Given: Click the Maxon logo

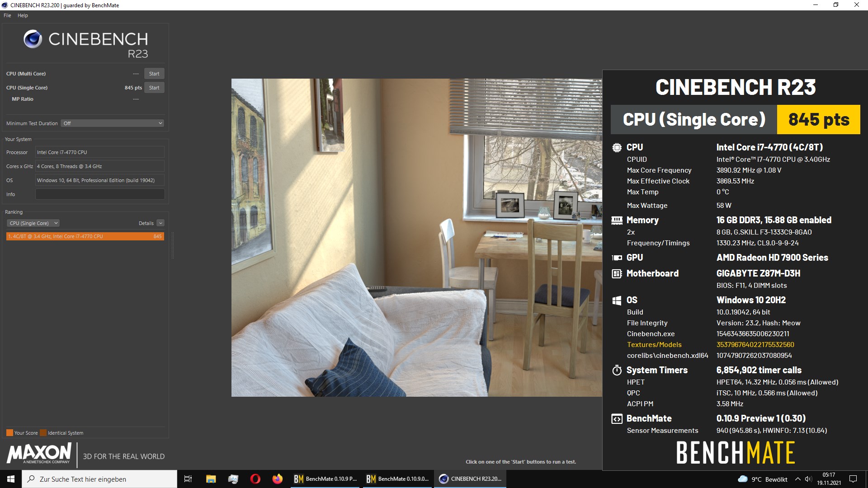Looking at the screenshot, I should 39,453.
